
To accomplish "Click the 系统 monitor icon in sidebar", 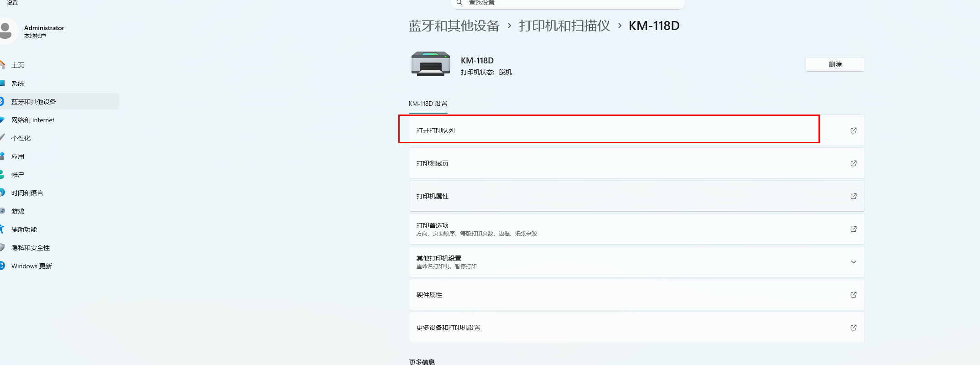I will [2, 83].
